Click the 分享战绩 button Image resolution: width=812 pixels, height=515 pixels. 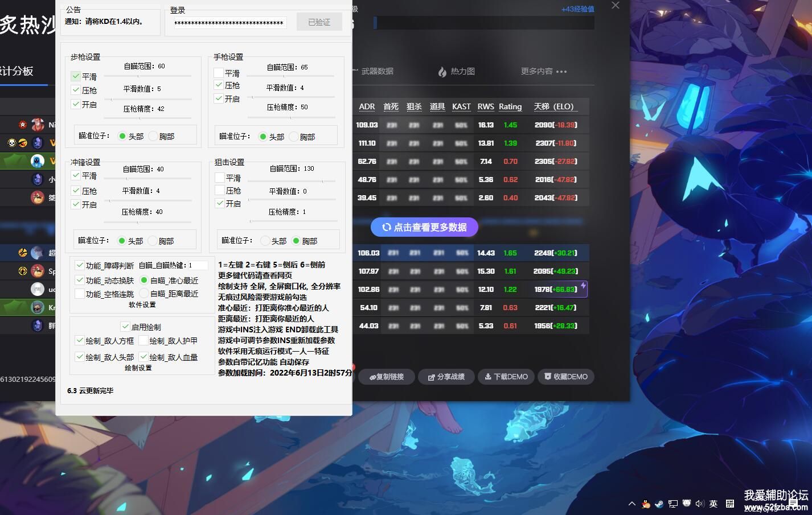pos(446,377)
